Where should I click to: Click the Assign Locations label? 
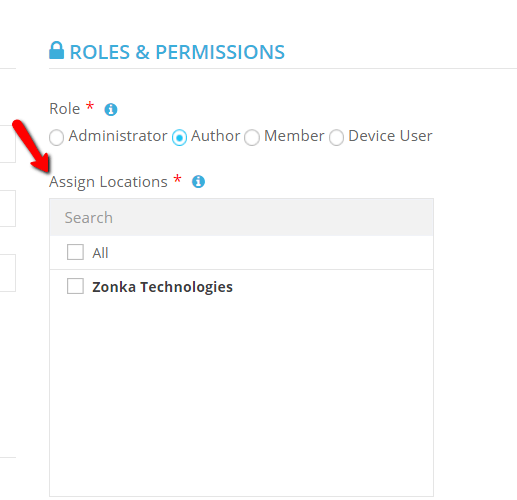pyautogui.click(x=108, y=182)
